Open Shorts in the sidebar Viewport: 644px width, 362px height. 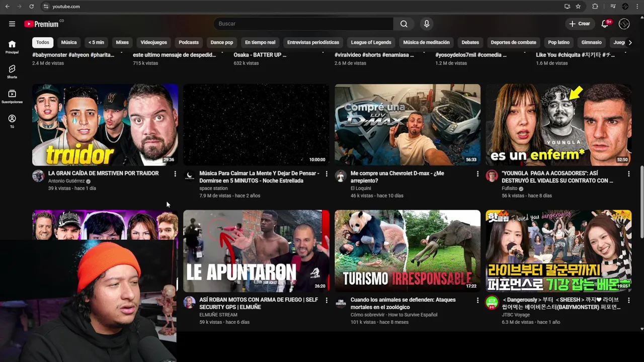12,72
